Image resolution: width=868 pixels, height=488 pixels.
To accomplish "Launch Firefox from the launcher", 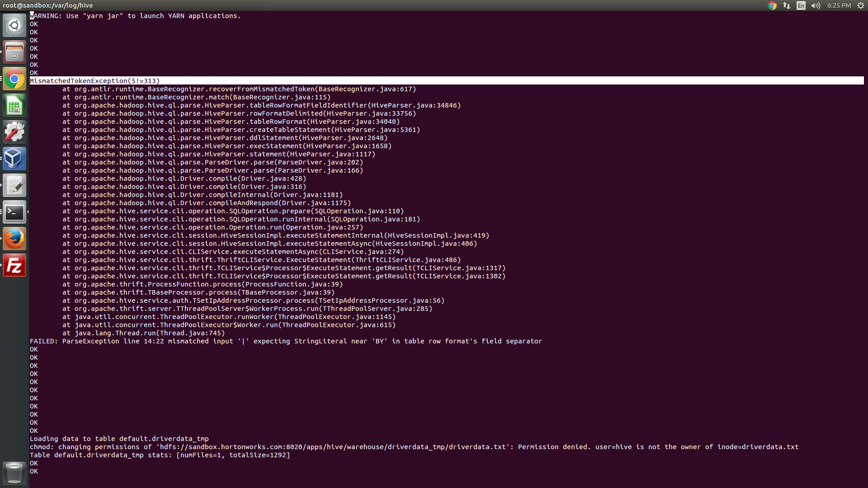I will click(14, 239).
